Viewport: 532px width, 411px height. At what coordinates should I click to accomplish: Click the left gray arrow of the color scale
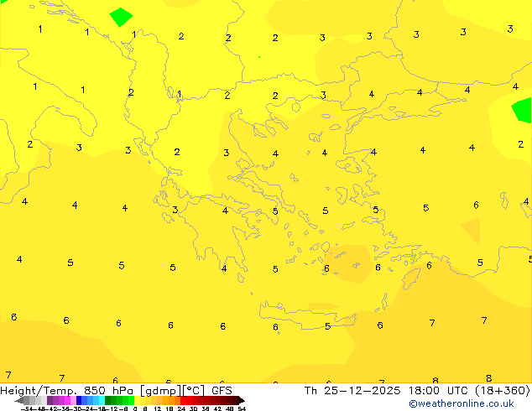19,401
